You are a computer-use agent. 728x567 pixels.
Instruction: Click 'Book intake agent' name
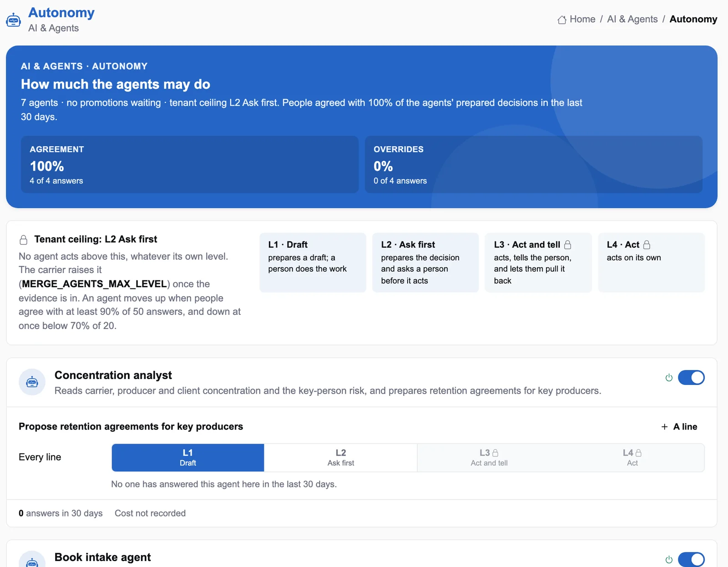click(103, 557)
